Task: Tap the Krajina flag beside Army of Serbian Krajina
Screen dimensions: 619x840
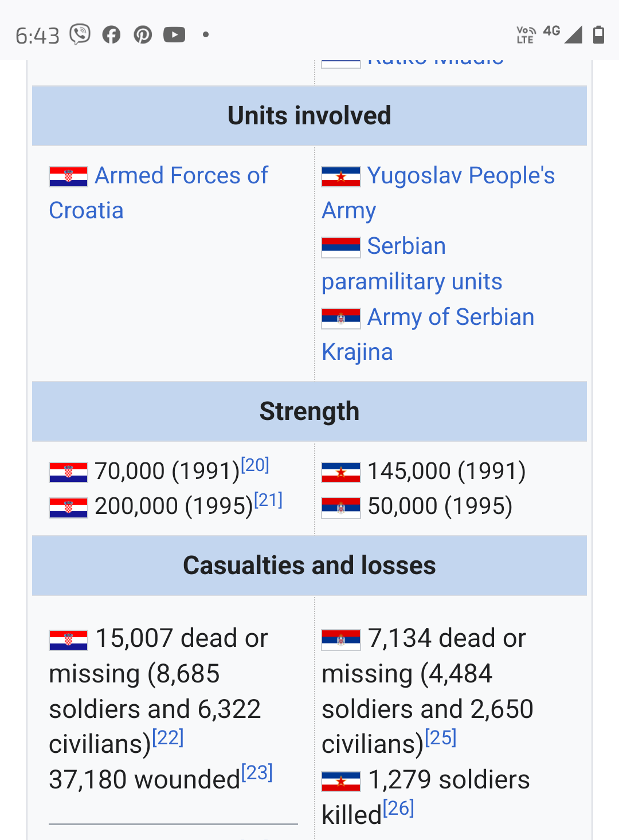Action: click(x=341, y=318)
